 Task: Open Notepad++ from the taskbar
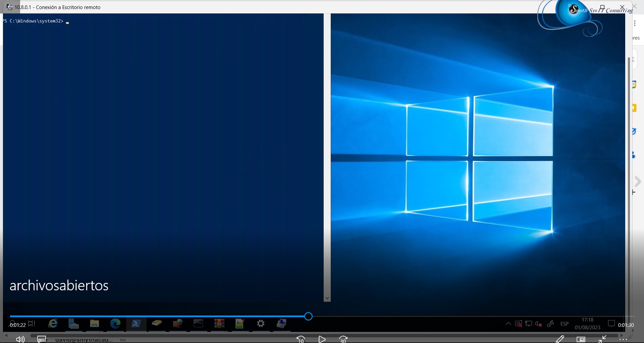[240, 324]
